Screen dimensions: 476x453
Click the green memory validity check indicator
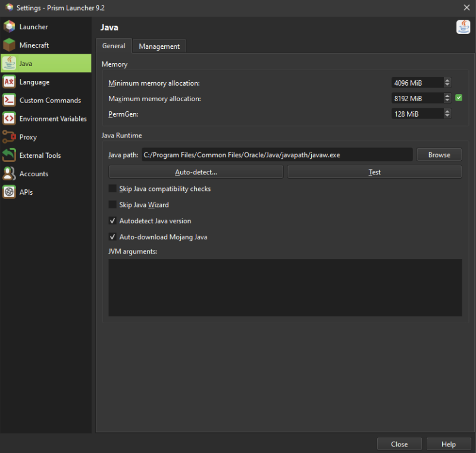click(x=459, y=98)
